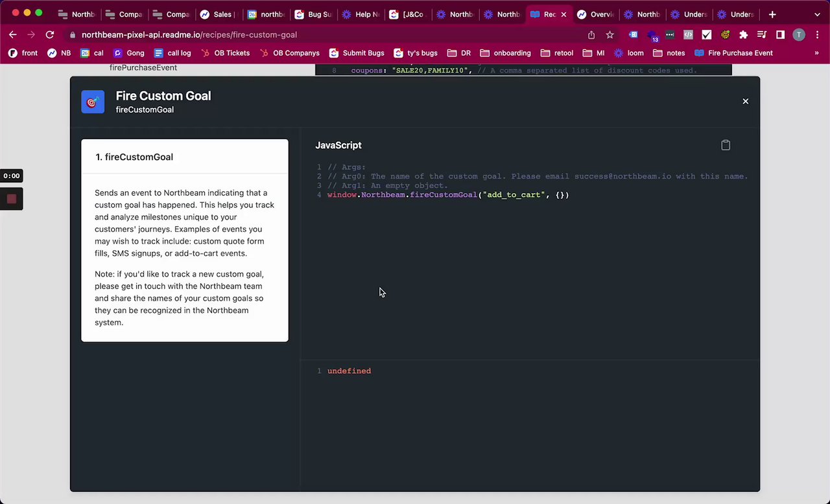
Task: Stop the screen recording
Action: (x=11, y=199)
